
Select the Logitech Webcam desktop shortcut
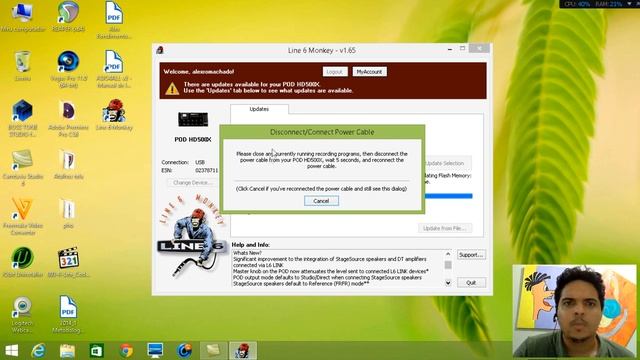coord(22,314)
